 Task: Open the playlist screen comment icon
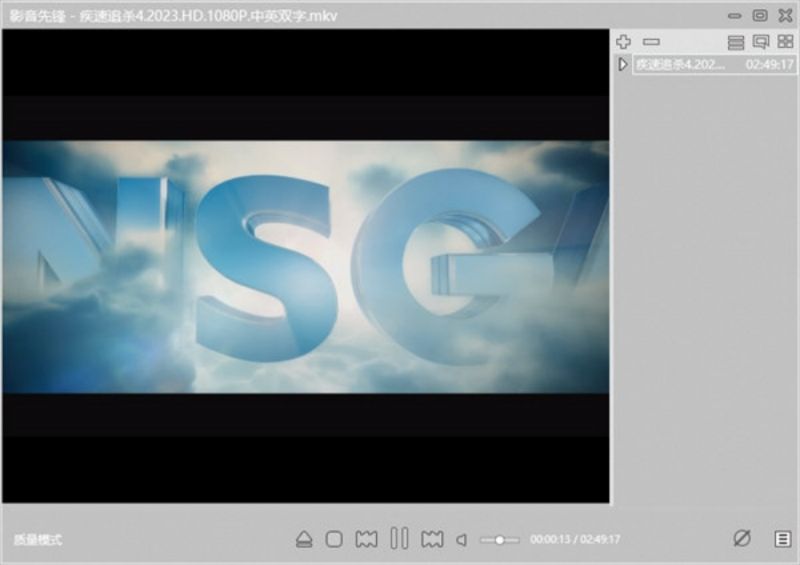point(761,42)
